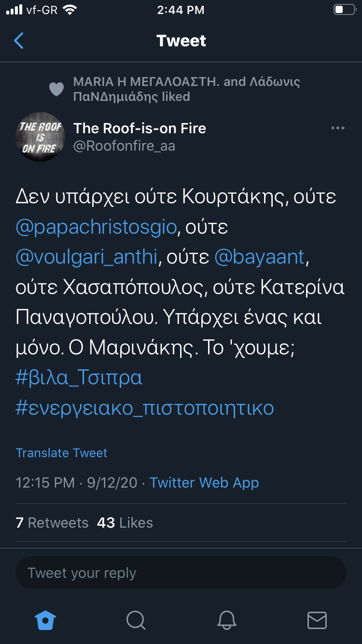View the 43 Likes list
The image size is (362, 644).
(x=125, y=523)
